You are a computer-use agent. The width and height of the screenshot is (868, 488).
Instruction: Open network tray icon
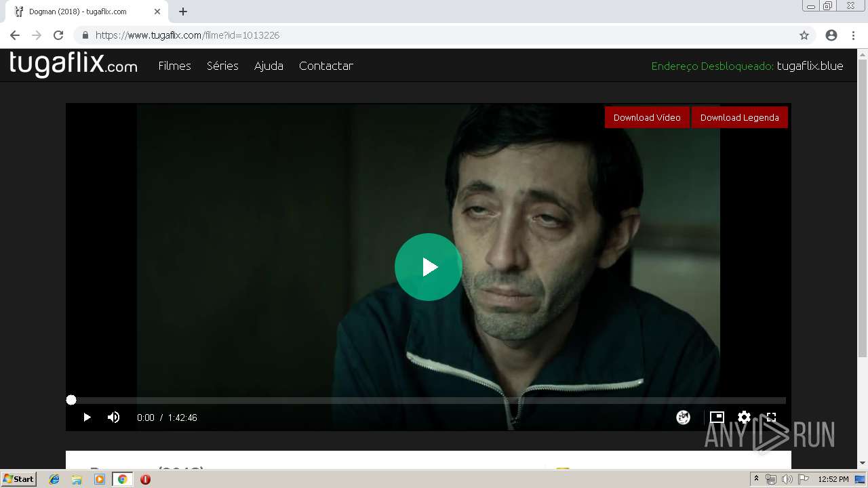(x=770, y=479)
